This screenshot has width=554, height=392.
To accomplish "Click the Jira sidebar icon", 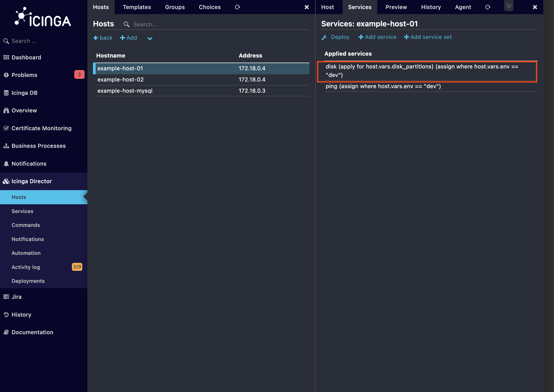I will tap(6, 297).
